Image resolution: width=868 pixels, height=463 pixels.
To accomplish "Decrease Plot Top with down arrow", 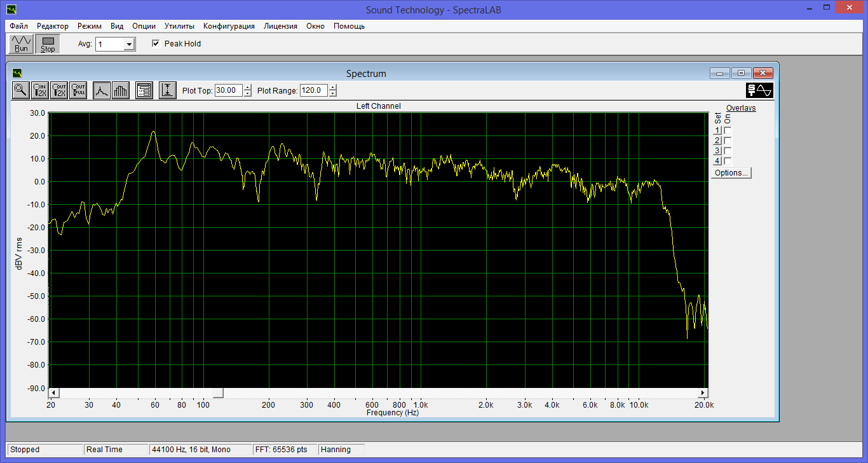I will pos(248,93).
